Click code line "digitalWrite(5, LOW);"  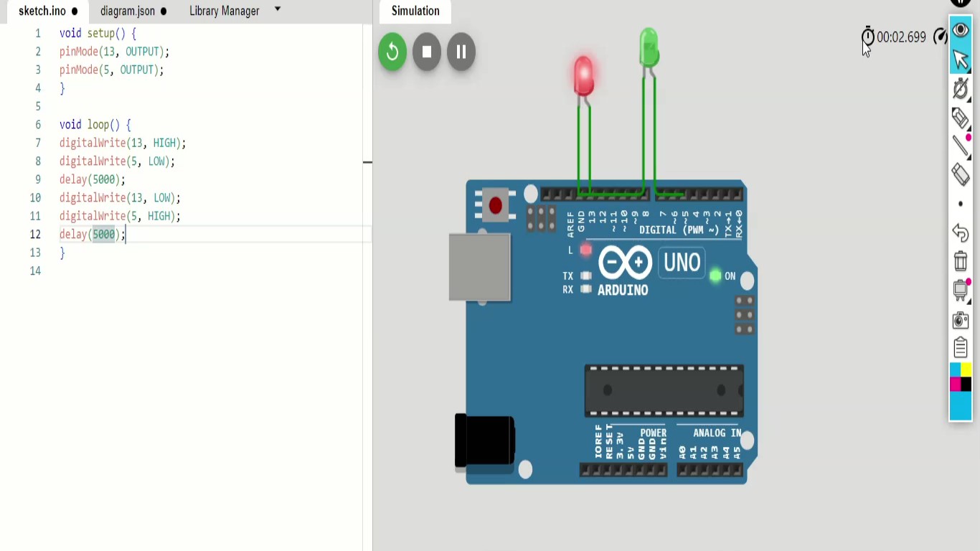coord(117,161)
